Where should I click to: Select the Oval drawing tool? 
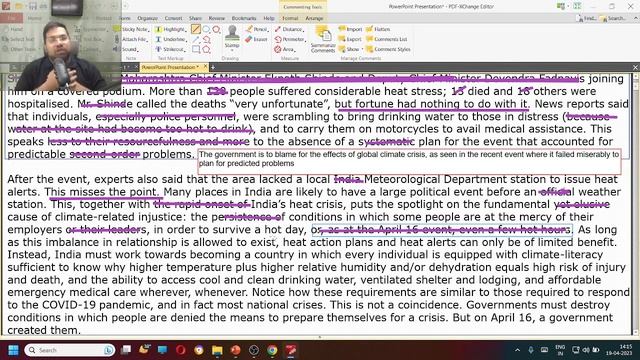(x=206, y=29)
